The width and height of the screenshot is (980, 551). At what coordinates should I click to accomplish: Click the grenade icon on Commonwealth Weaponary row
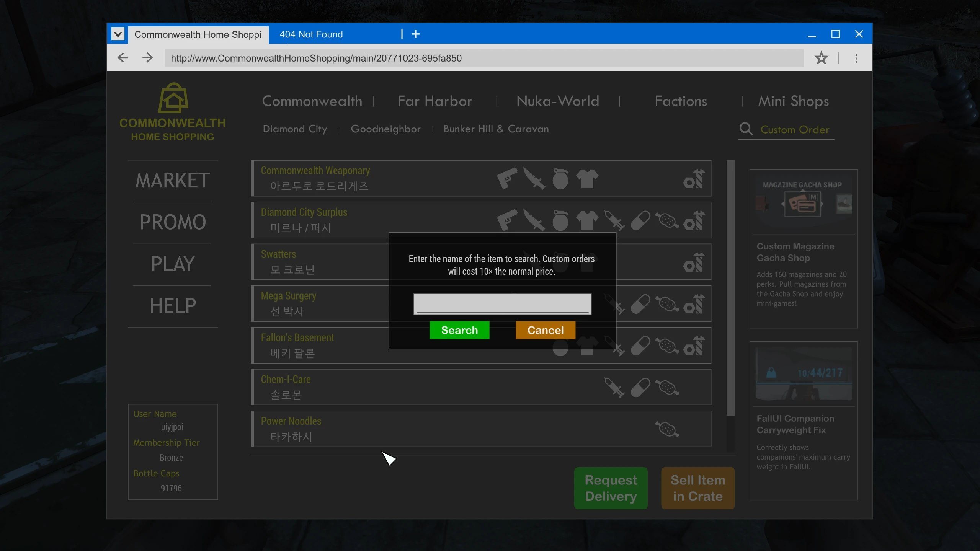pyautogui.click(x=560, y=178)
